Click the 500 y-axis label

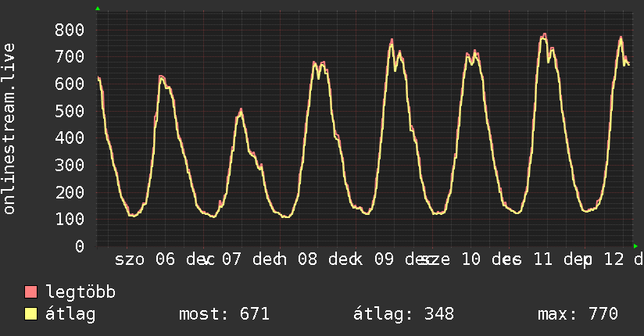click(70, 111)
